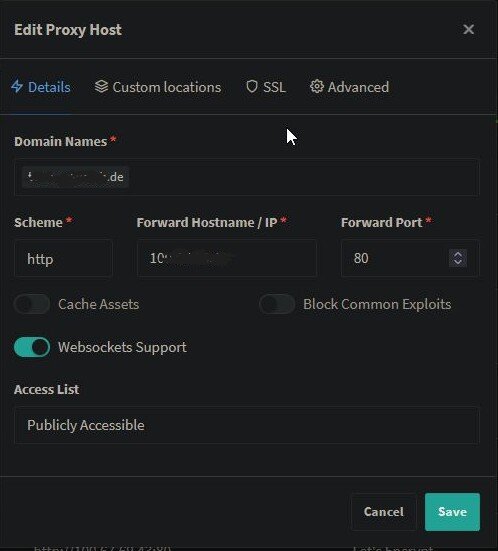498x551 pixels.
Task: Click the layers icon for Custom locations
Action: 101,86
